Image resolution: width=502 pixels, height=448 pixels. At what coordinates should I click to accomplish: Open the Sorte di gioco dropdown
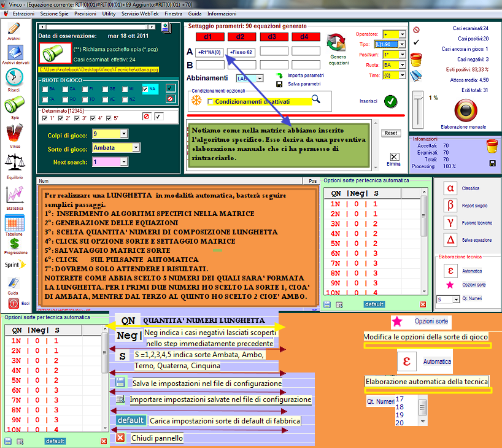(x=136, y=147)
